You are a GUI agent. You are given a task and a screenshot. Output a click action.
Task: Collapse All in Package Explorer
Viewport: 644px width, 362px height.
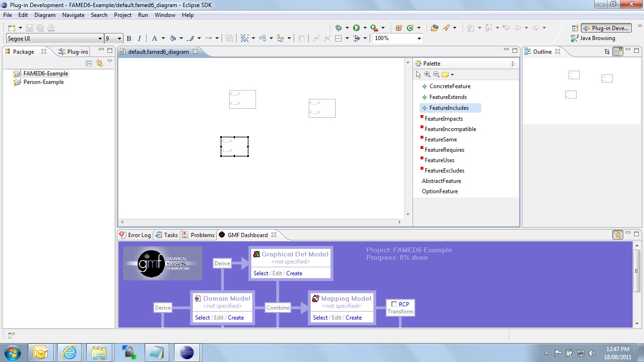click(89, 63)
